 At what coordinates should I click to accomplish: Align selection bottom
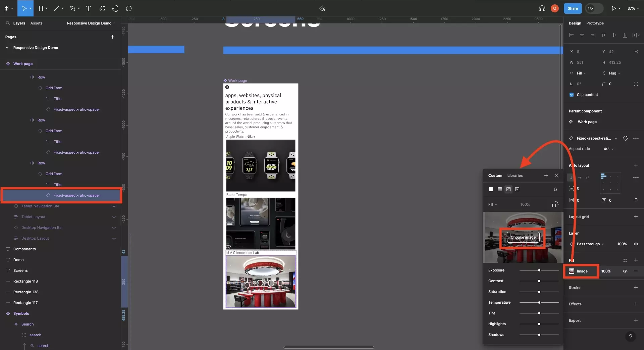tap(625, 35)
